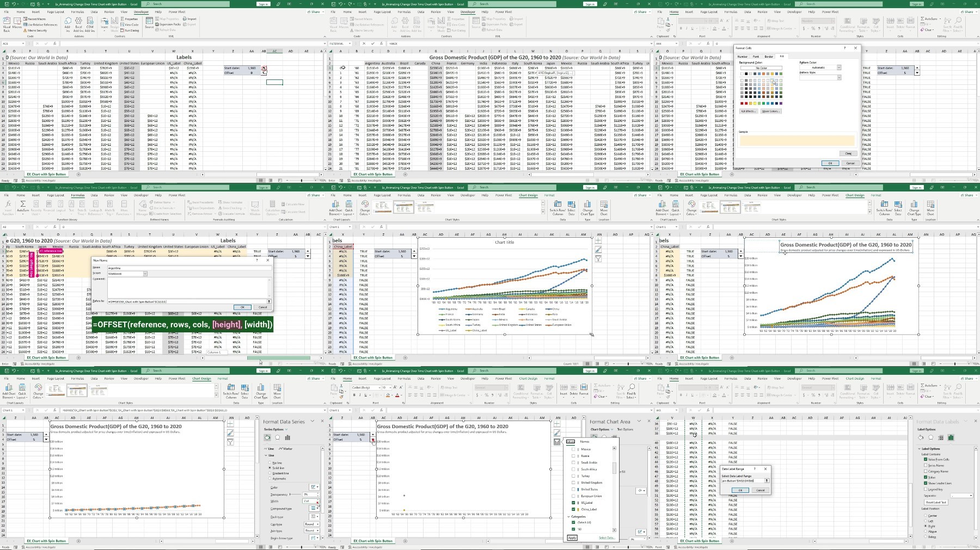
Task: Click Chart Elements plus in Format Data Series window
Action: (230, 424)
